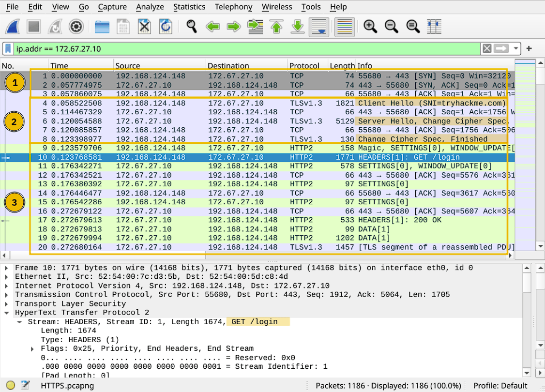Toggle auto-scroll during live capture

click(x=319, y=27)
